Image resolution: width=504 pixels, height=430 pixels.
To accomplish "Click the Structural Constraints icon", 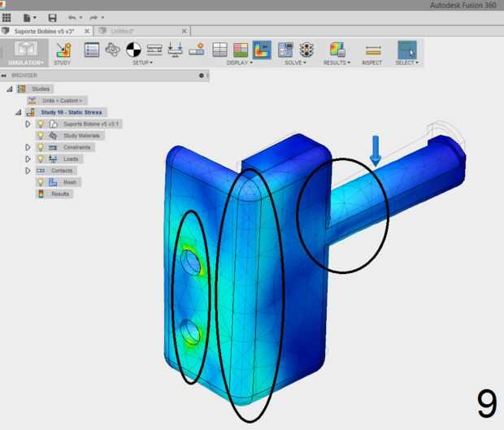I will point(154,50).
